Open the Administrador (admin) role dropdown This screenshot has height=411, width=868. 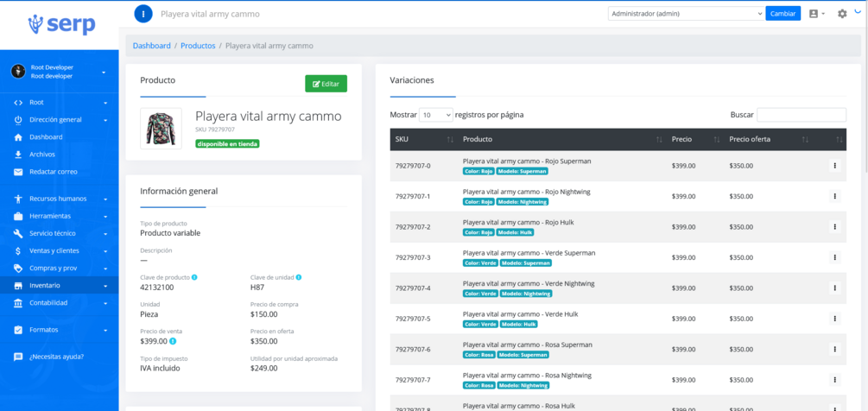pyautogui.click(x=686, y=13)
